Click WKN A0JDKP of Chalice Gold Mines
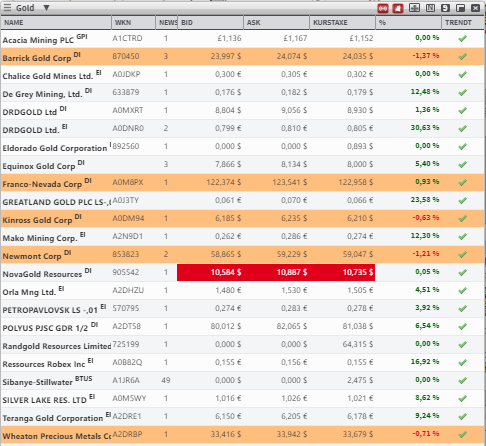Image resolution: width=486 pixels, height=446 pixels. pyautogui.click(x=126, y=74)
